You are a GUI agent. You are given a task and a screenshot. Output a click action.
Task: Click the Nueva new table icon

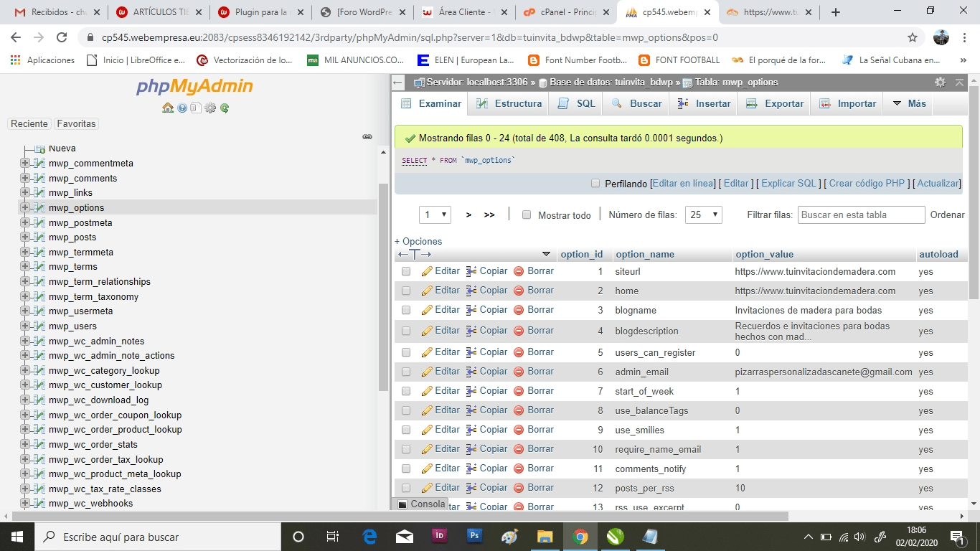point(40,149)
